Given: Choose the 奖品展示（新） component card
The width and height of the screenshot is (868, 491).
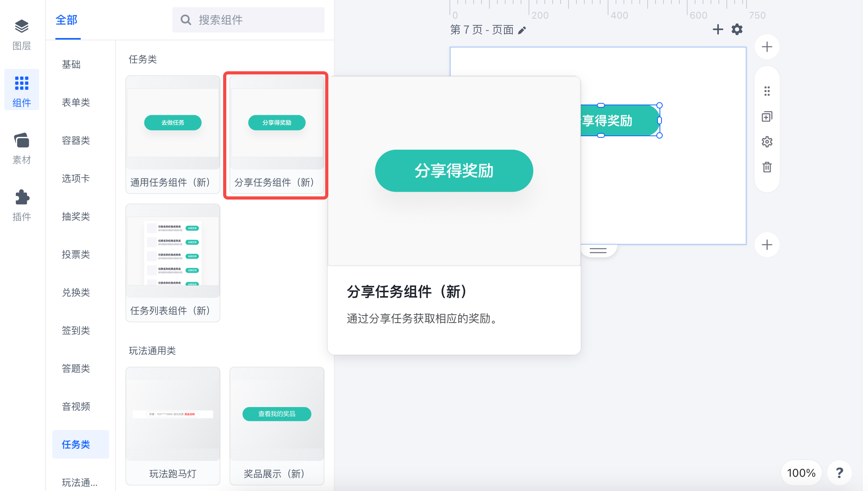Looking at the screenshot, I should [x=277, y=426].
